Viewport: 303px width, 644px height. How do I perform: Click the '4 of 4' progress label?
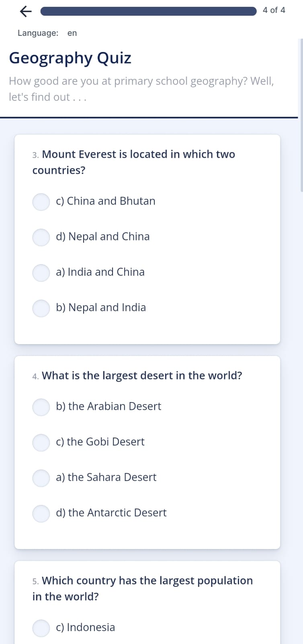coord(273,10)
